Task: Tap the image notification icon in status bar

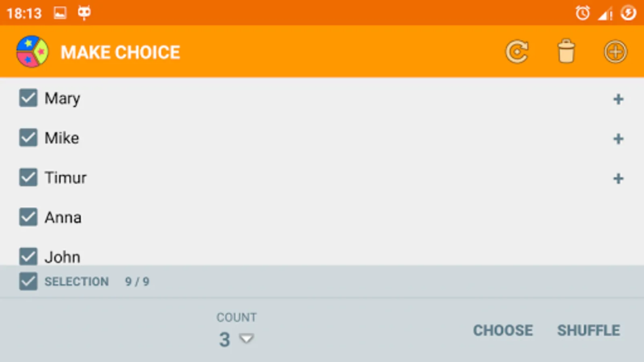Action: (60, 13)
